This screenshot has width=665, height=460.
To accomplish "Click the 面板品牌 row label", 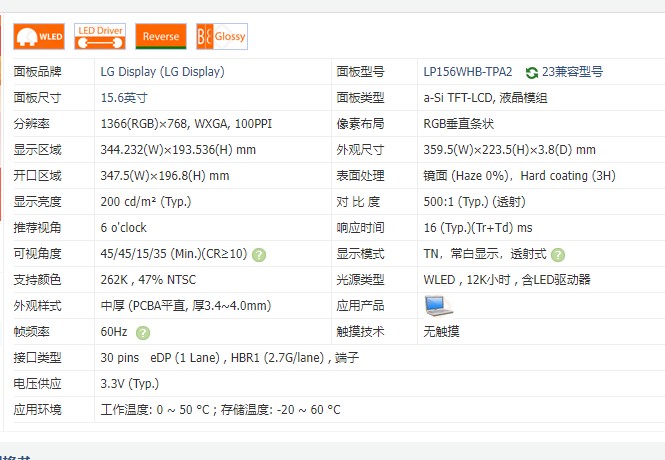I will (37, 72).
